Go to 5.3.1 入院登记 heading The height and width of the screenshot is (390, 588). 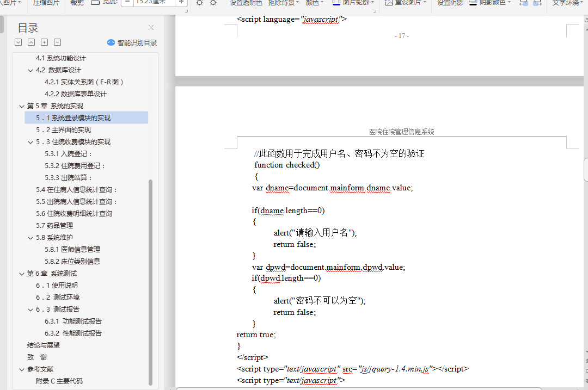pos(68,153)
